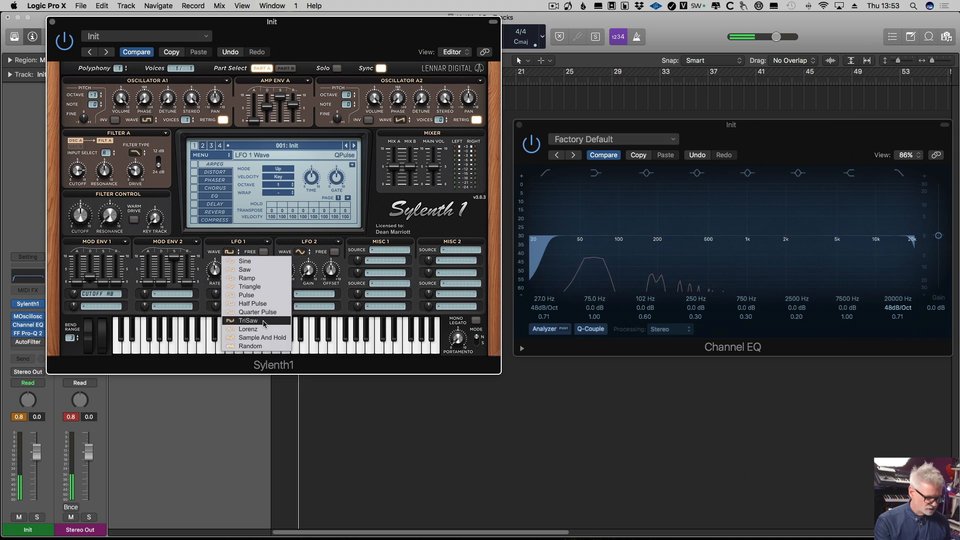Open the media Browsers icon

click(947, 37)
